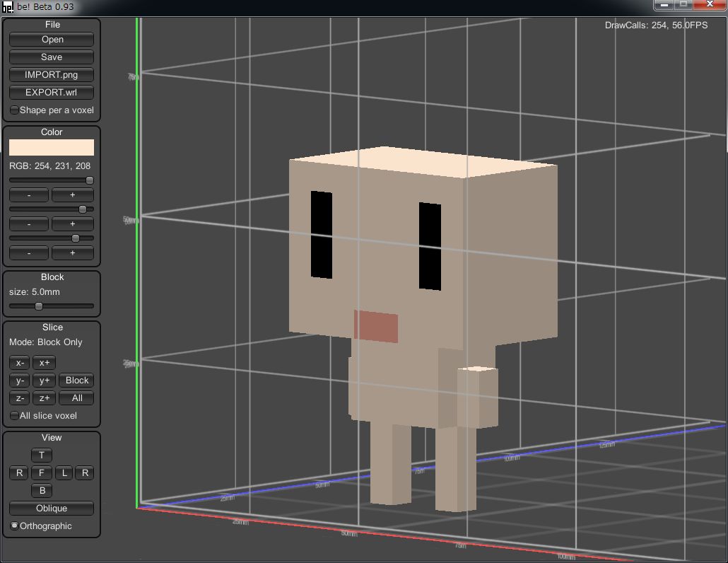The image size is (728, 563).
Task: Toggle the Orthographic view option
Action: [15, 526]
